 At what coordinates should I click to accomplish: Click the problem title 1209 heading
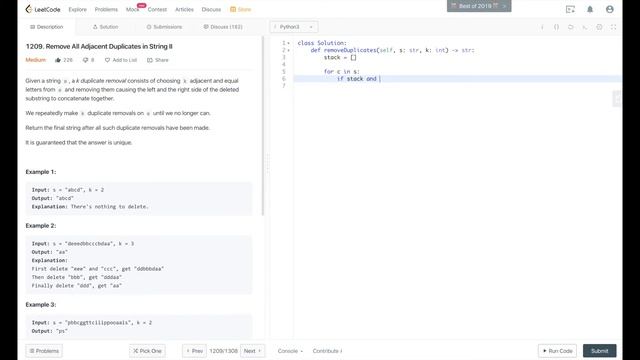click(99, 47)
